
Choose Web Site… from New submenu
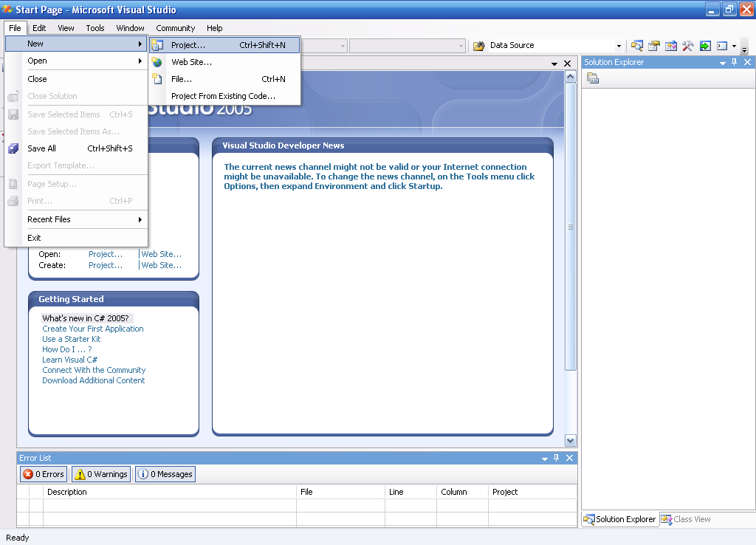click(x=224, y=62)
